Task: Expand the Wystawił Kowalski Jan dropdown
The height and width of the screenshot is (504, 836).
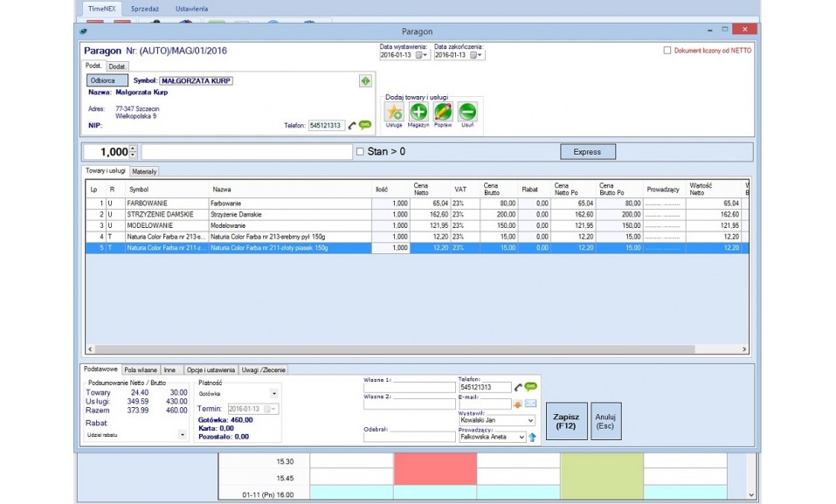Action: coord(530,420)
